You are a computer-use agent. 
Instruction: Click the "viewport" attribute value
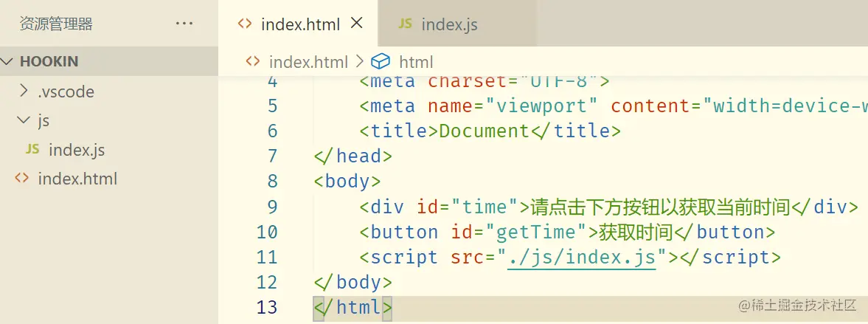[542, 106]
